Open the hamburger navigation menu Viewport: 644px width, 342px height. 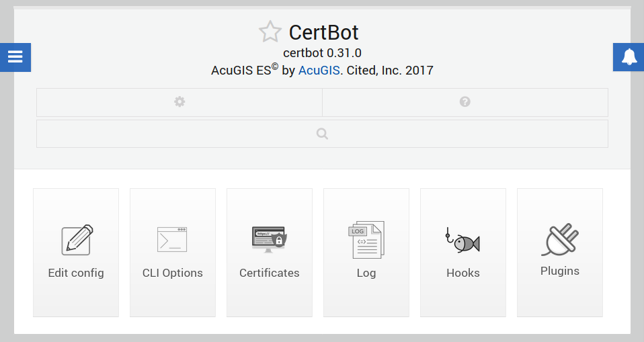click(15, 57)
